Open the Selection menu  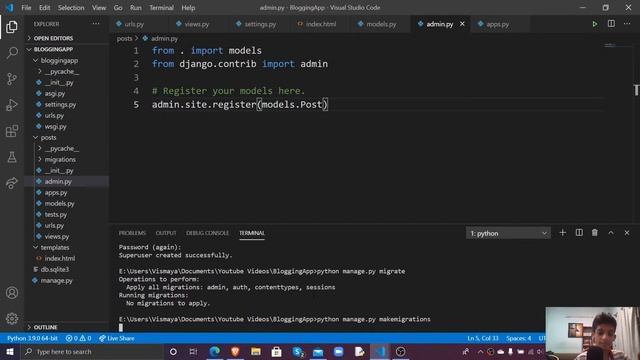click(x=71, y=8)
